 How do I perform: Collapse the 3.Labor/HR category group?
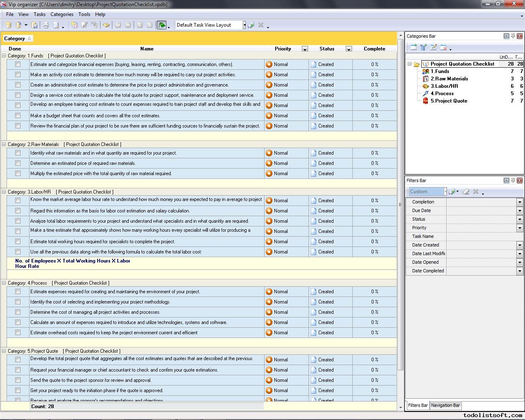pos(4,192)
